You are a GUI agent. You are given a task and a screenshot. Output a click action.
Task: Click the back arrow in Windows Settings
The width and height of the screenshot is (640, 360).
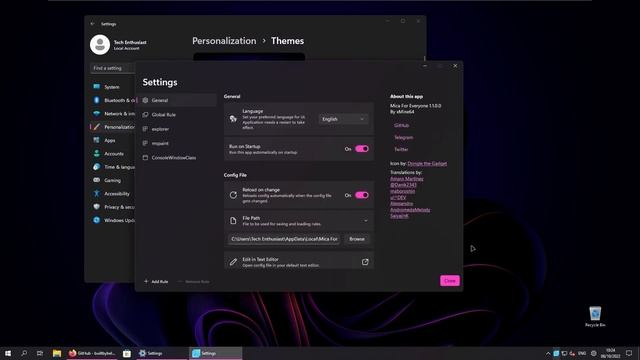pos(92,24)
